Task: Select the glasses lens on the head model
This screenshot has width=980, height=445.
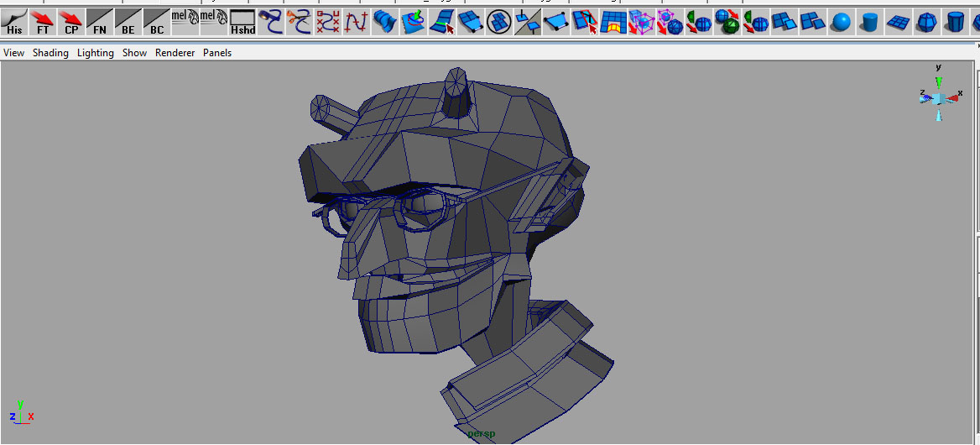Action: [x=424, y=208]
